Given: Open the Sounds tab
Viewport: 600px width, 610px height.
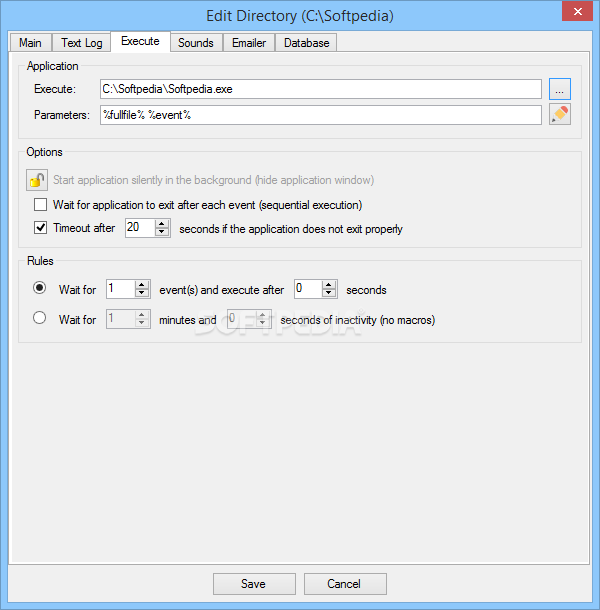Looking at the screenshot, I should 196,42.
